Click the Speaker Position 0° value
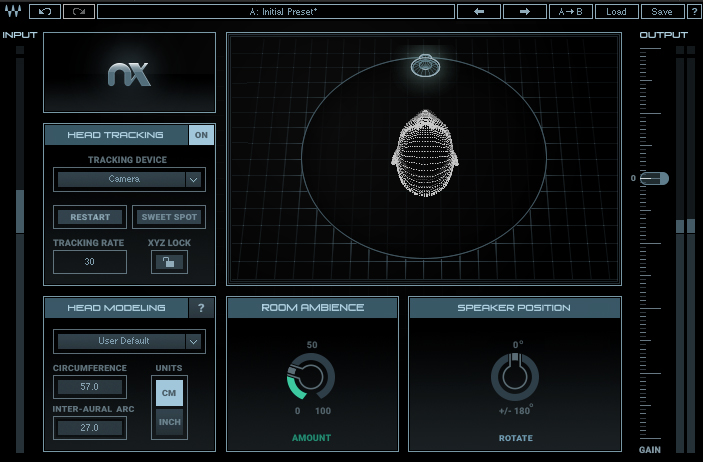The image size is (703, 462). (x=518, y=344)
